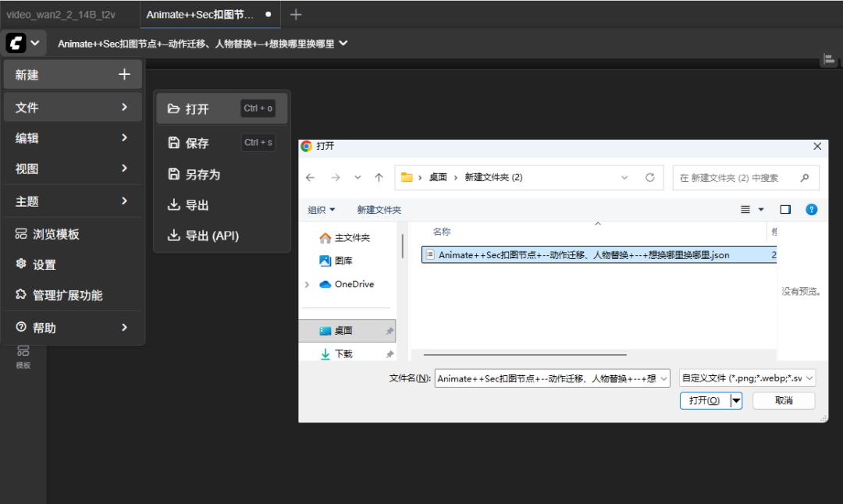Expand the 帮助 submenu
843x504 pixels.
[73, 328]
